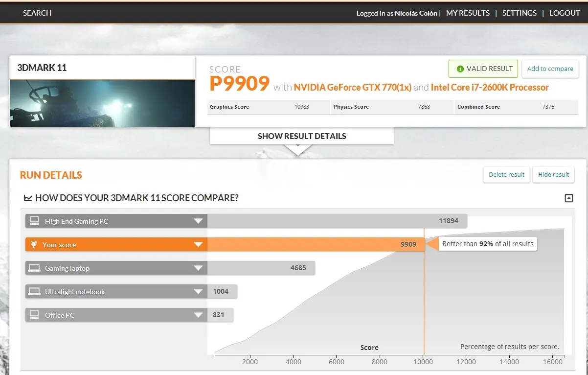This screenshot has width=588, height=375.
Task: Click the Graphics Score value 10983
Action: 302,107
